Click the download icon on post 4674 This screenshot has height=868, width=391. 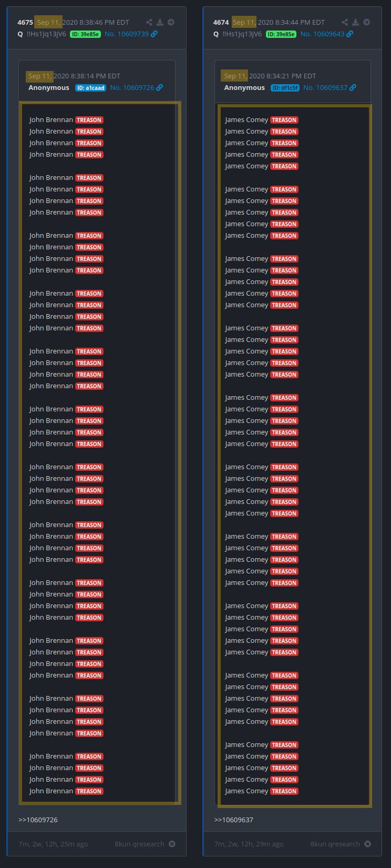356,22
